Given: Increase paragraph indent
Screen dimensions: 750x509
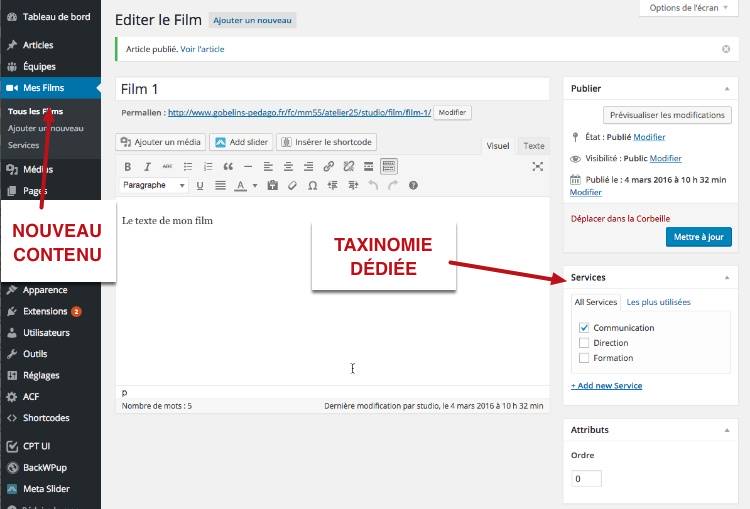Looking at the screenshot, I should (353, 185).
